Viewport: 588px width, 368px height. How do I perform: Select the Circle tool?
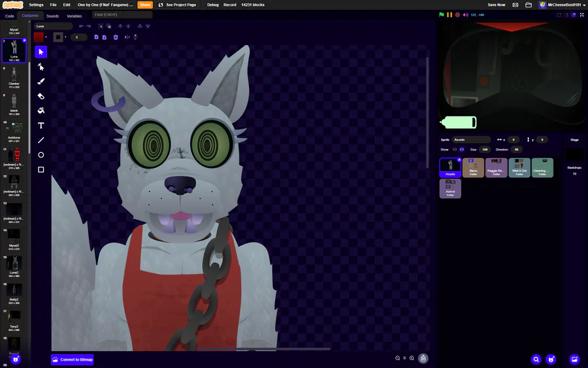pos(41,155)
